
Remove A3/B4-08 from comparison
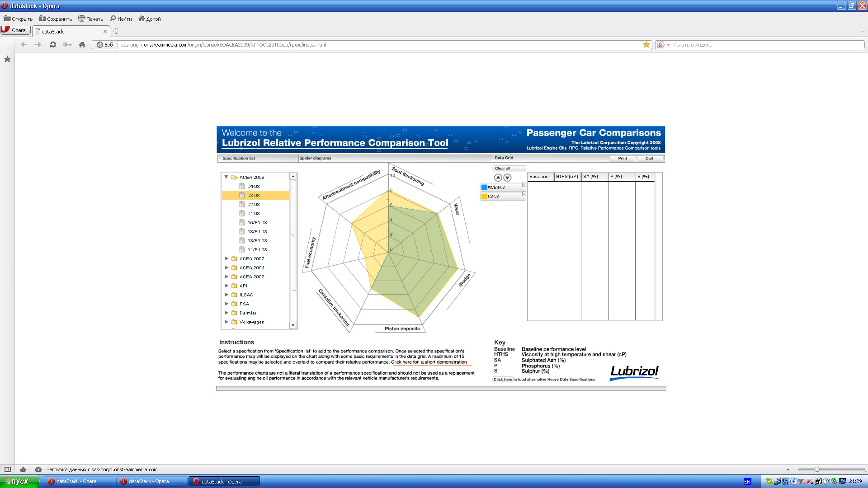tap(524, 185)
